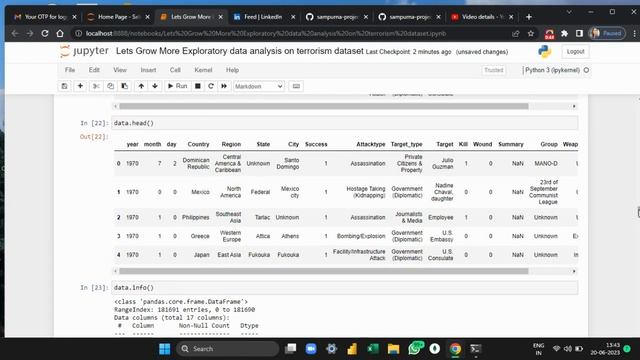Click the data.head() code cell
Screen dimensions: 640x360
[344, 123]
